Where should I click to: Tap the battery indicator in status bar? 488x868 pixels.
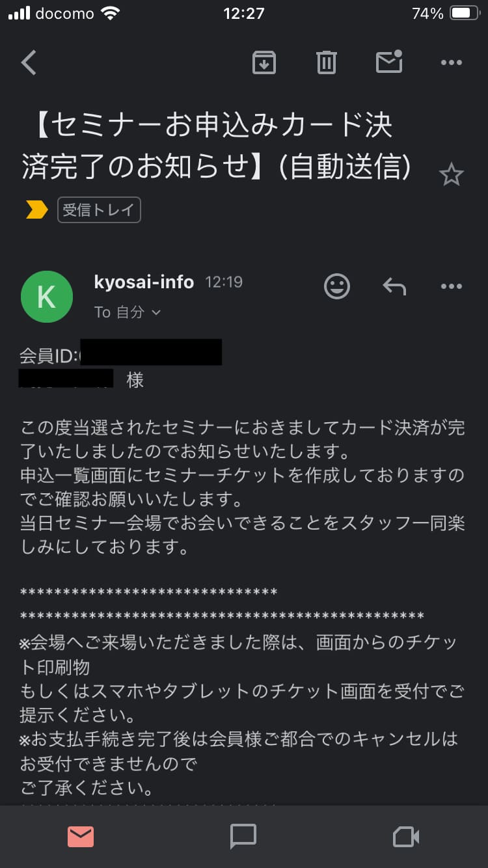tap(465, 14)
